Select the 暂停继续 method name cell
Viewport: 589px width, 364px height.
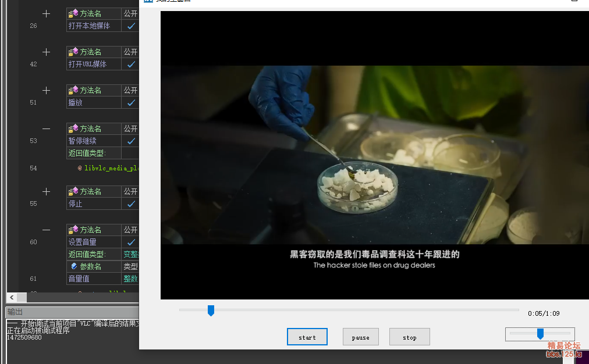[x=94, y=141]
